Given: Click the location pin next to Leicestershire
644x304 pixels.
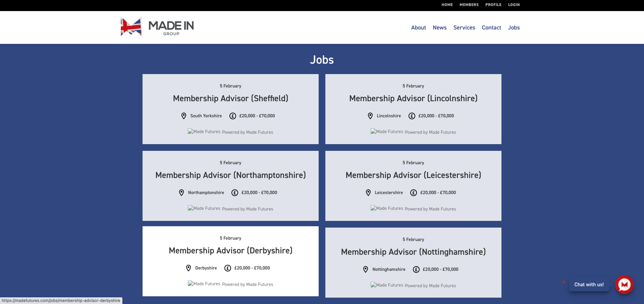Looking at the screenshot, I should (x=368, y=193).
